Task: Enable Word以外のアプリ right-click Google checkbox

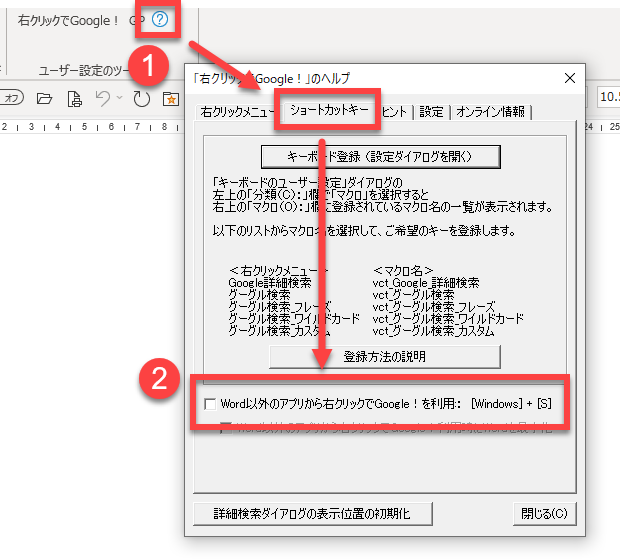Action: coord(210,404)
